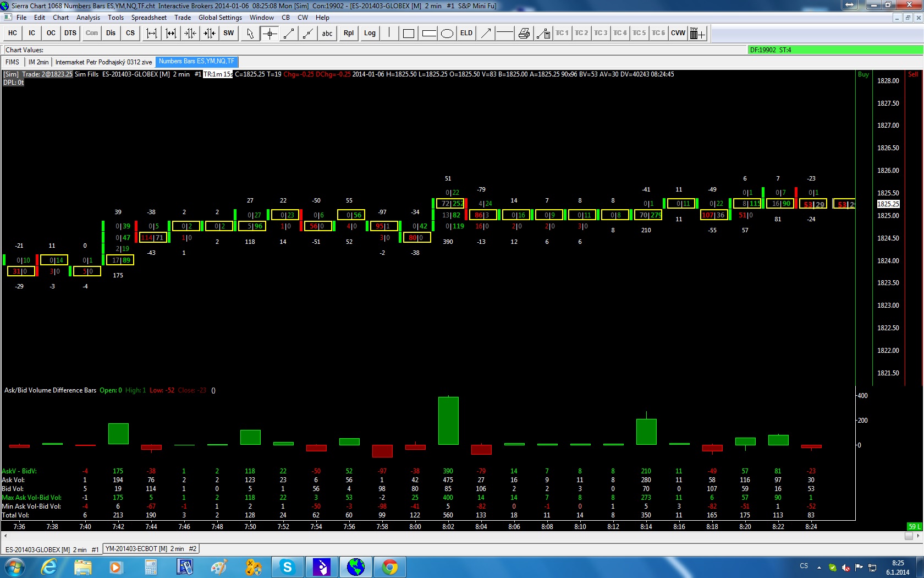This screenshot has height=578, width=924.
Task: Click the Buy label on the trade DOM
Action: [864, 74]
